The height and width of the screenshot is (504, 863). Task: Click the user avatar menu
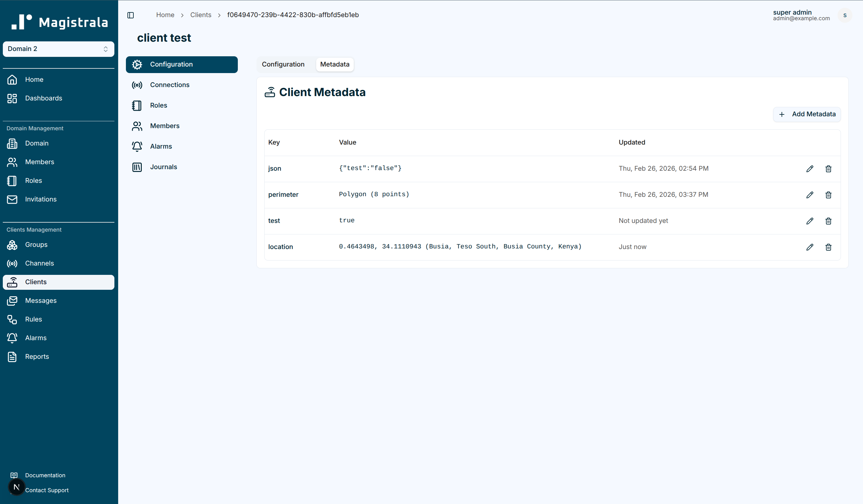845,15
